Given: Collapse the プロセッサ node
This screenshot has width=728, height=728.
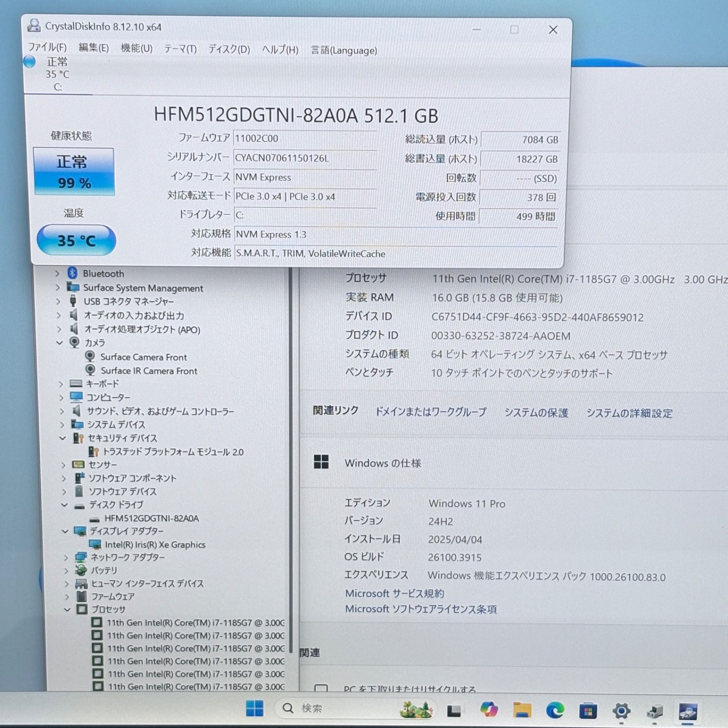Looking at the screenshot, I should (x=67, y=609).
